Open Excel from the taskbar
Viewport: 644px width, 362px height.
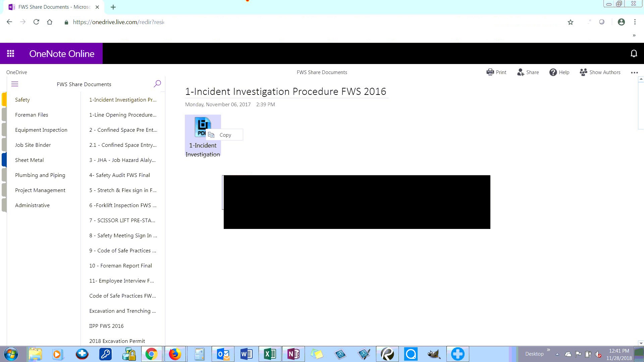click(x=270, y=354)
